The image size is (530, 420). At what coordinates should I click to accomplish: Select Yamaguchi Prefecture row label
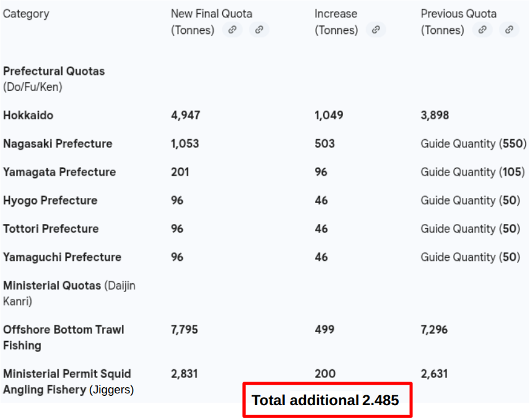[x=62, y=257]
